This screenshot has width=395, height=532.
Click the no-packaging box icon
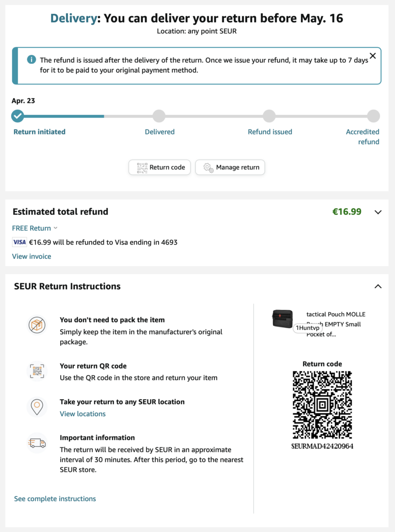pyautogui.click(x=37, y=325)
